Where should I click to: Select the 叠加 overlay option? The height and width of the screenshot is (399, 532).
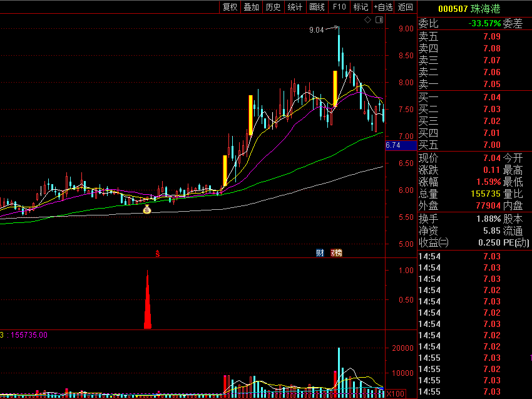(252, 7)
